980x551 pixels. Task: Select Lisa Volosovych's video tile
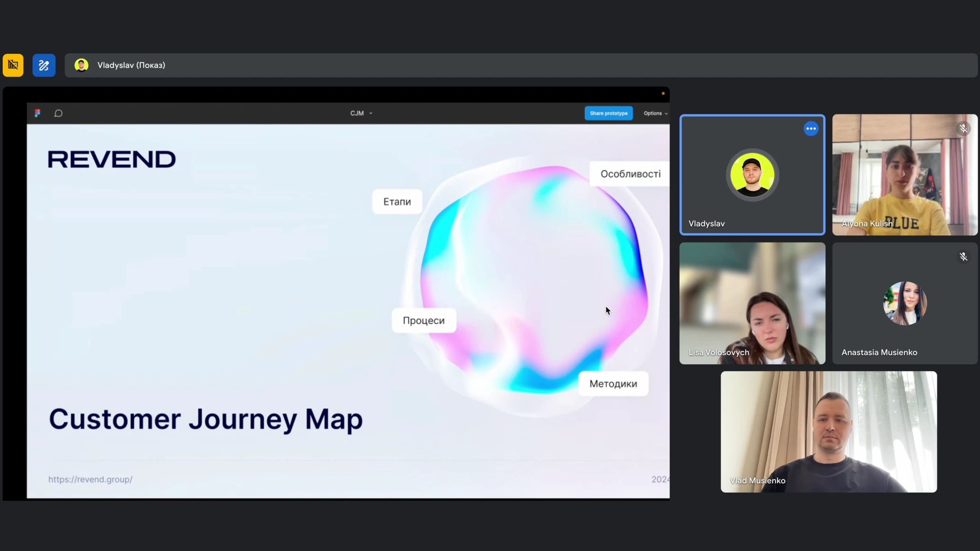(x=752, y=303)
